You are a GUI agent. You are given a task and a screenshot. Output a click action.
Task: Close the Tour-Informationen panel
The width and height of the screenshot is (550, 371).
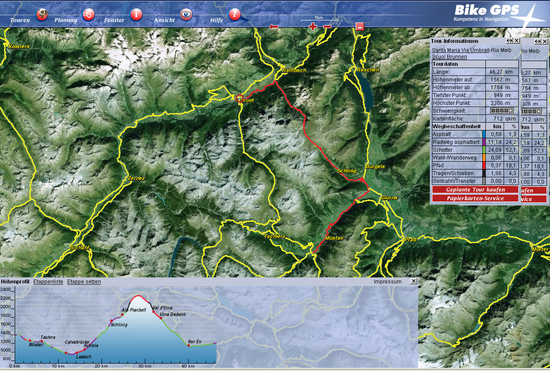(516, 41)
